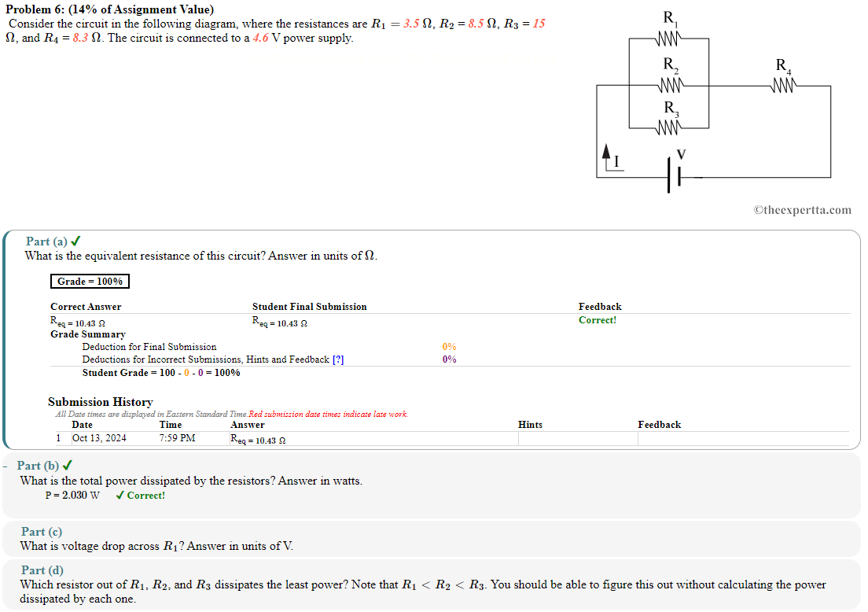Open the theexpertta.com copyright link
Viewport: 868px width, 612px height.
802,209
